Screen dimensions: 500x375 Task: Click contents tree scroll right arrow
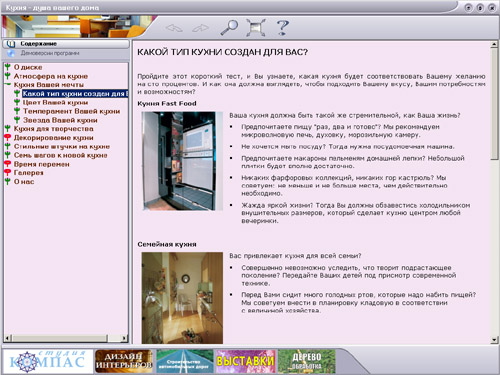[124, 338]
